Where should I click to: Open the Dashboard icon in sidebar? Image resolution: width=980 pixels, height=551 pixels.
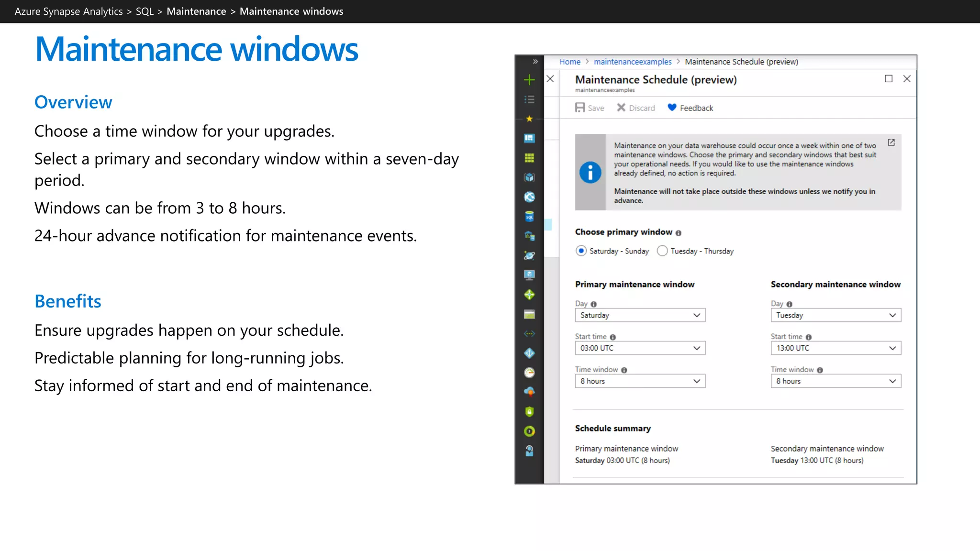pyautogui.click(x=529, y=138)
